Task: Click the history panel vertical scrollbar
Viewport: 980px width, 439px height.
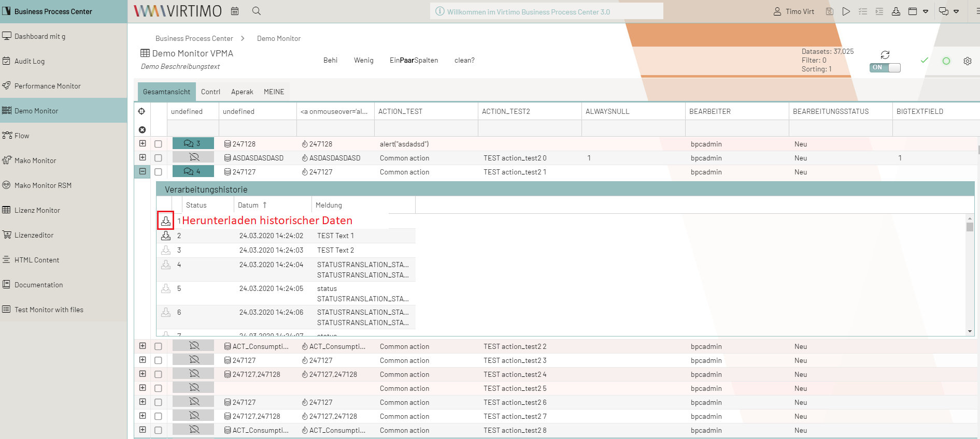Action: coord(970,274)
